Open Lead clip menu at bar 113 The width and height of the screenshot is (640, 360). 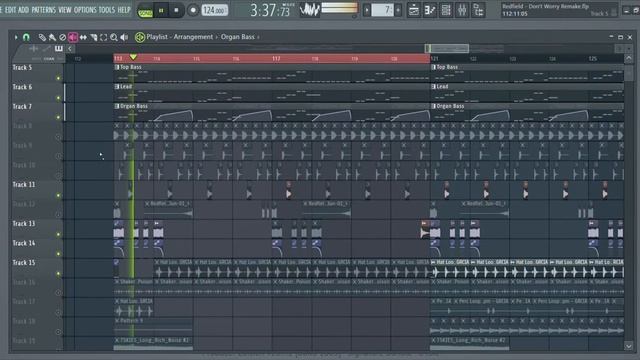(117, 87)
